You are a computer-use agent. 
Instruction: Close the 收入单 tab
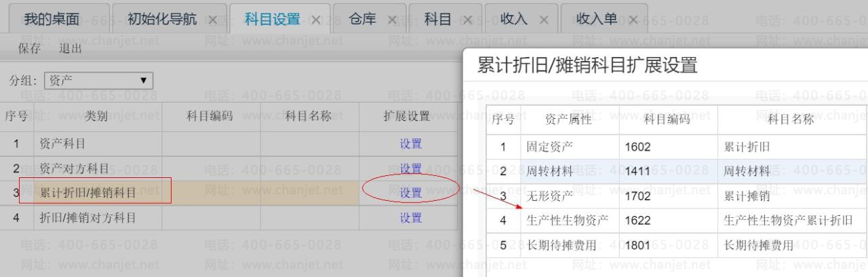click(x=633, y=20)
